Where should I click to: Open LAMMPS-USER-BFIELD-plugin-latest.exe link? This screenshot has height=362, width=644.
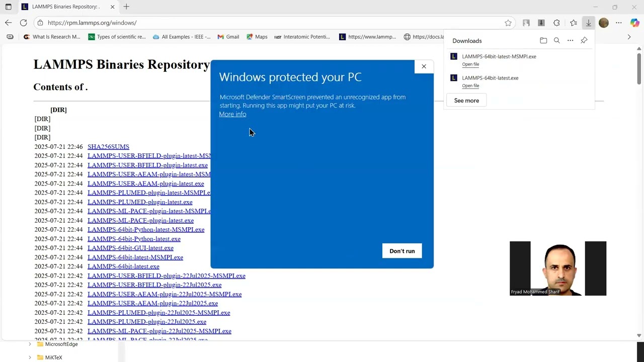click(x=147, y=165)
